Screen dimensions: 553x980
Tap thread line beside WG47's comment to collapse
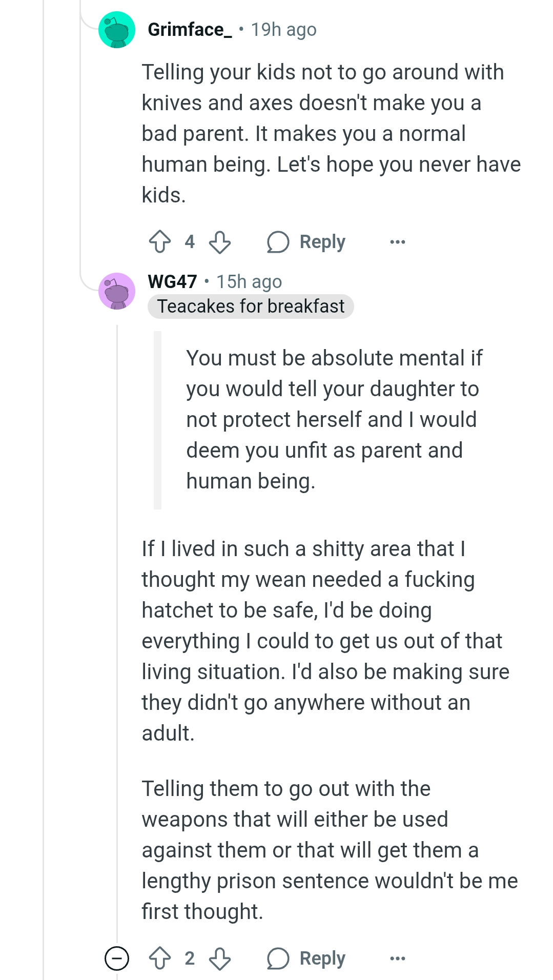coord(117,615)
